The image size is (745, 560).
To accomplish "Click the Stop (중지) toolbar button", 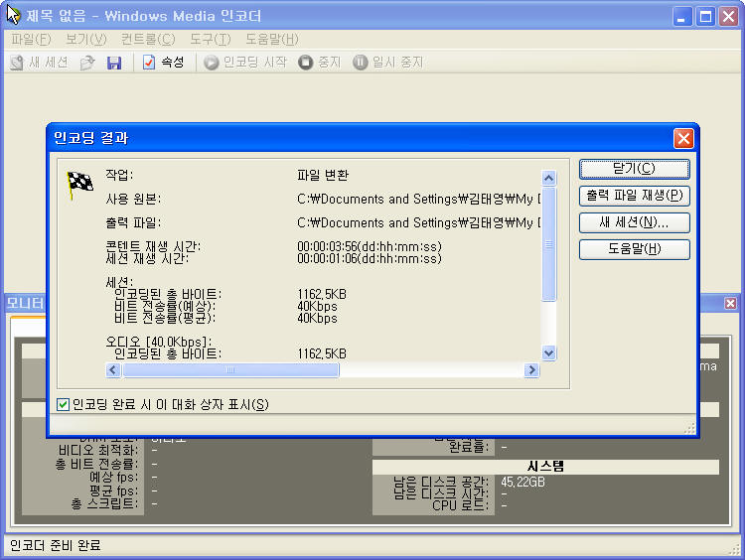I will point(319,63).
